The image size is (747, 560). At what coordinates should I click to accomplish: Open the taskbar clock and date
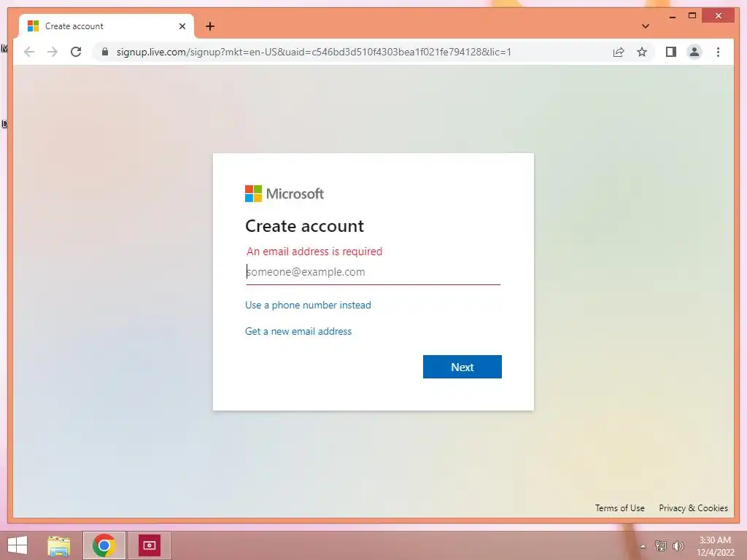(x=715, y=546)
